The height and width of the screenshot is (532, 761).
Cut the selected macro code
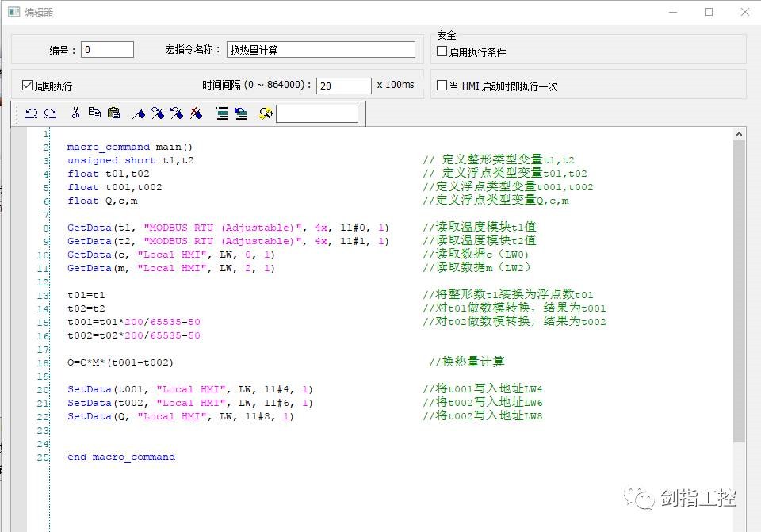pos(76,113)
